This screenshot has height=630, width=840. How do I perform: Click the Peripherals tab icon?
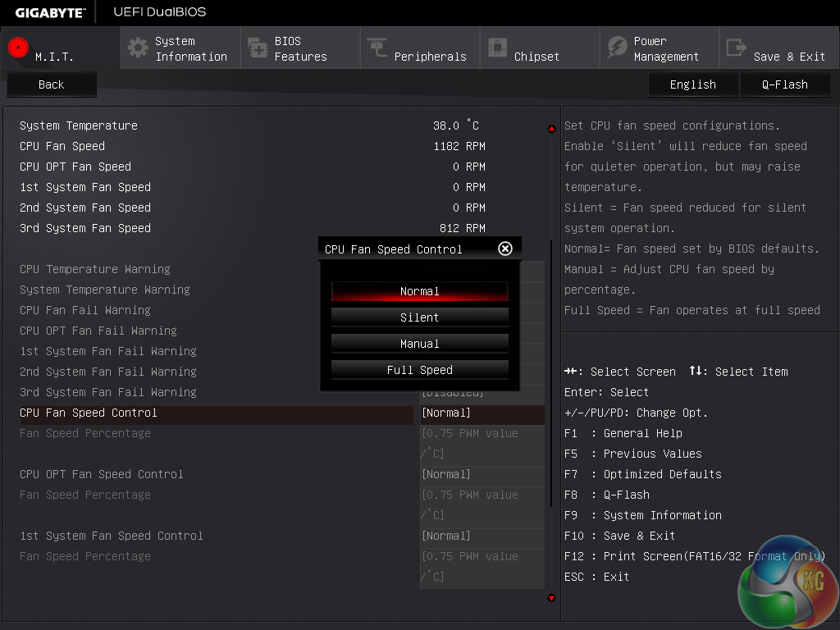(377, 48)
